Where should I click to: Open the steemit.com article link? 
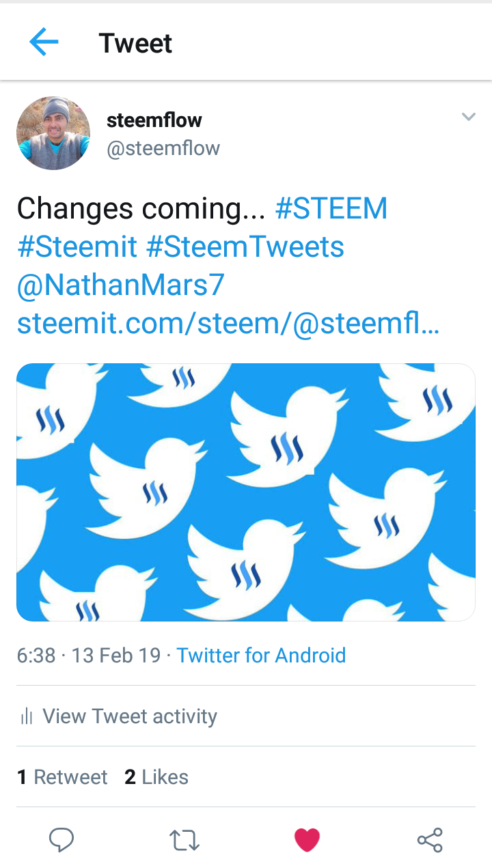[228, 323]
